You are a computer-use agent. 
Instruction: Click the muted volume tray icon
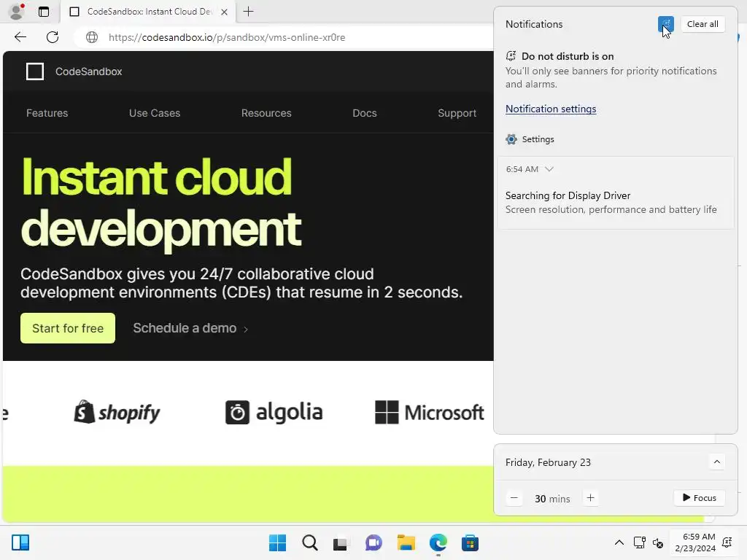658,542
